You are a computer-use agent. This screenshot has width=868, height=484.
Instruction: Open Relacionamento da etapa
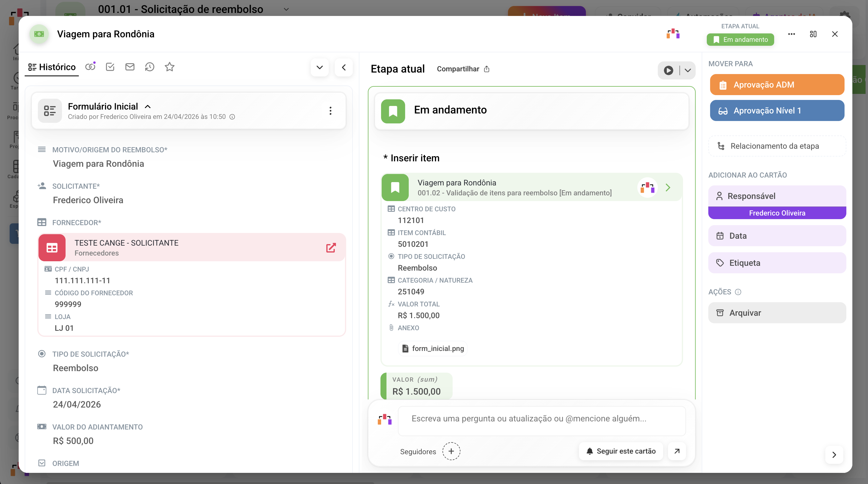[777, 146]
